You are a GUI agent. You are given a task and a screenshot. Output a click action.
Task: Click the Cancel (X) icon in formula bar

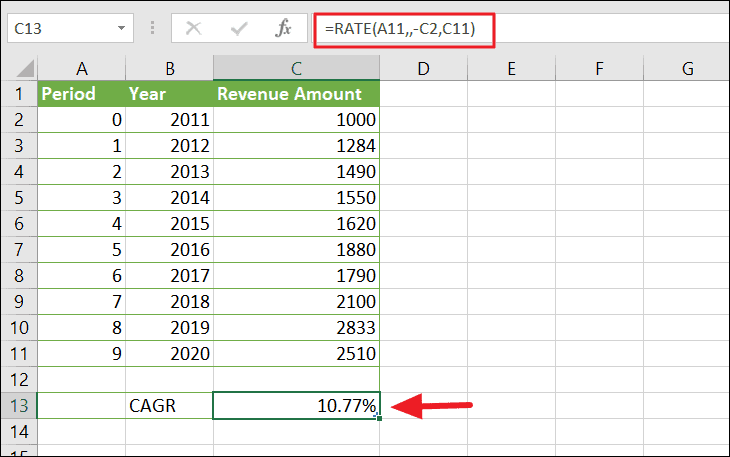193,28
